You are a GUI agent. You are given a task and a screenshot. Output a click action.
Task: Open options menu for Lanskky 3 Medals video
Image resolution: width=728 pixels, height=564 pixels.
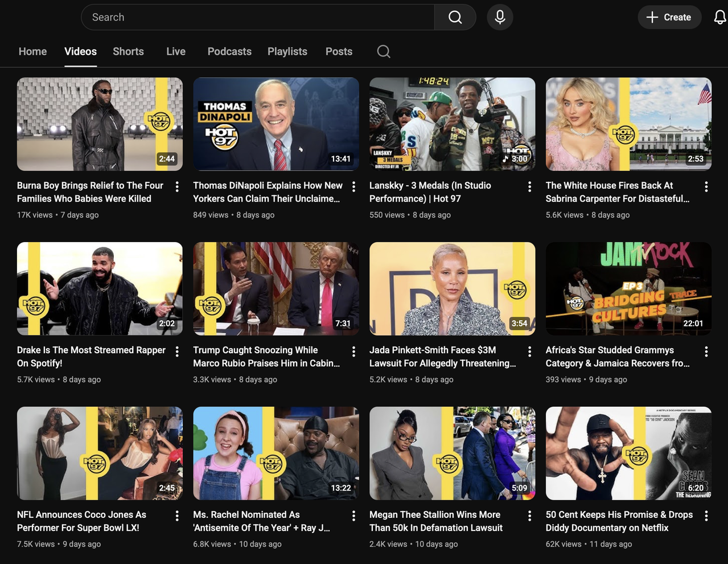pyautogui.click(x=529, y=186)
